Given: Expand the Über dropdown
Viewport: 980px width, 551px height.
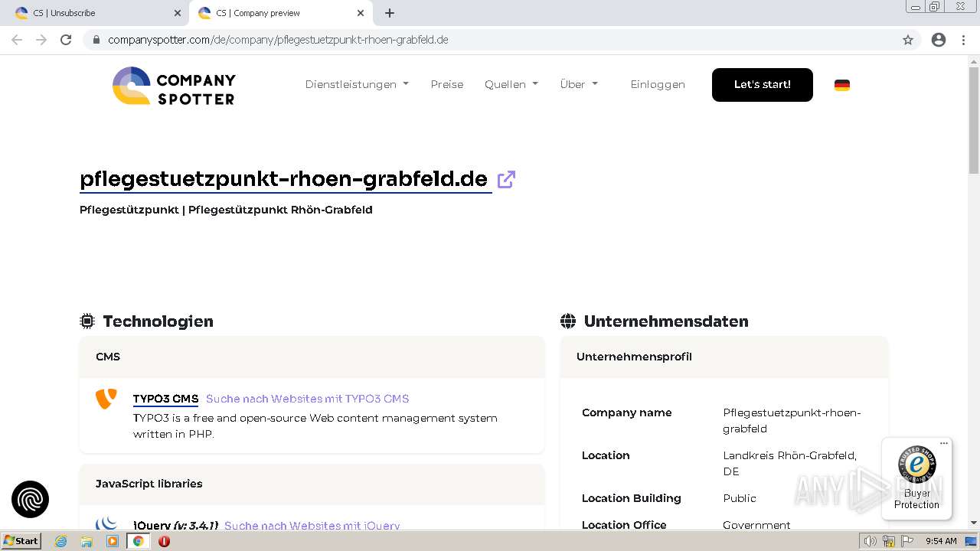Looking at the screenshot, I should pyautogui.click(x=579, y=84).
